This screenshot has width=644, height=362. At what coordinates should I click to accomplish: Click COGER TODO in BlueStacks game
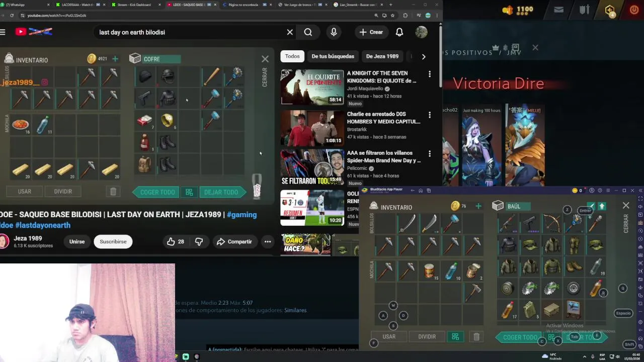(x=520, y=337)
